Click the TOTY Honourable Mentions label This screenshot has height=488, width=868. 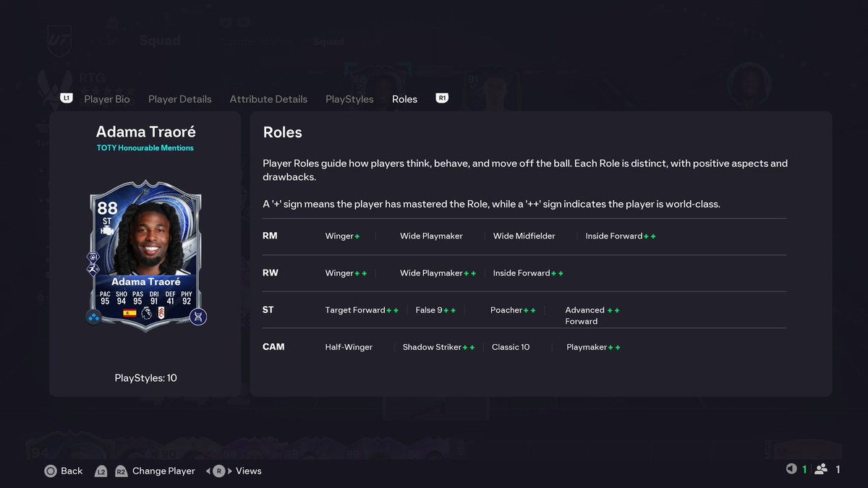[145, 147]
